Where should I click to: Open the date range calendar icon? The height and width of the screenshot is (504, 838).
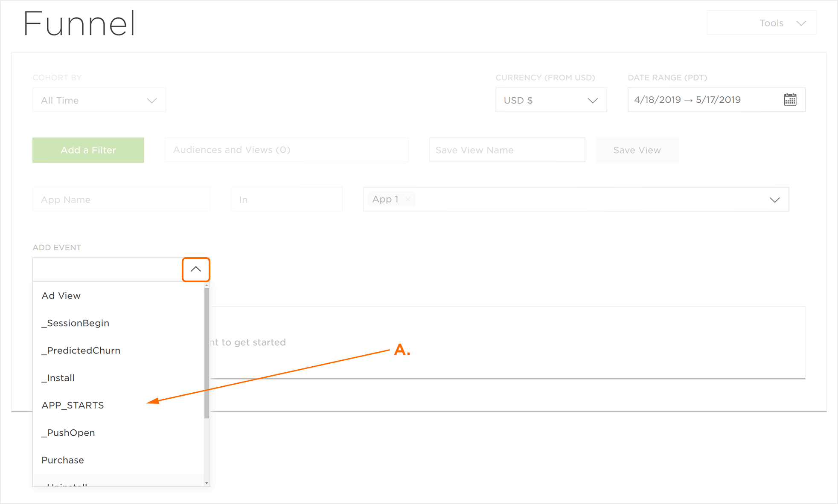[790, 100]
